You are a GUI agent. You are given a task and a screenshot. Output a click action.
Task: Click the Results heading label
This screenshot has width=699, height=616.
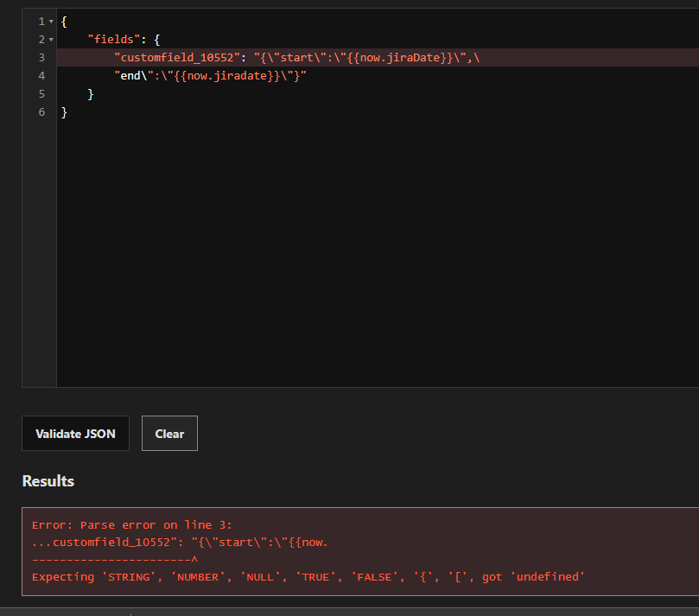(48, 481)
